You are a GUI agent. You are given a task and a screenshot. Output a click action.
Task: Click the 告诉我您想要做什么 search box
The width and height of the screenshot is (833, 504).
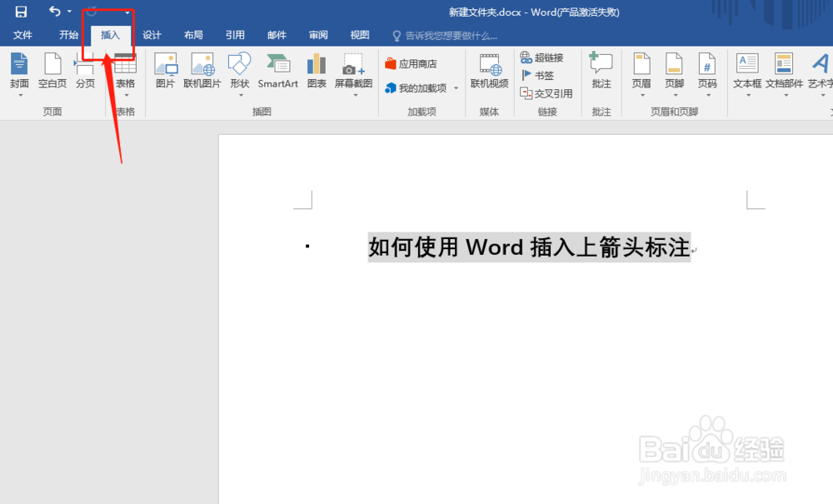(445, 36)
